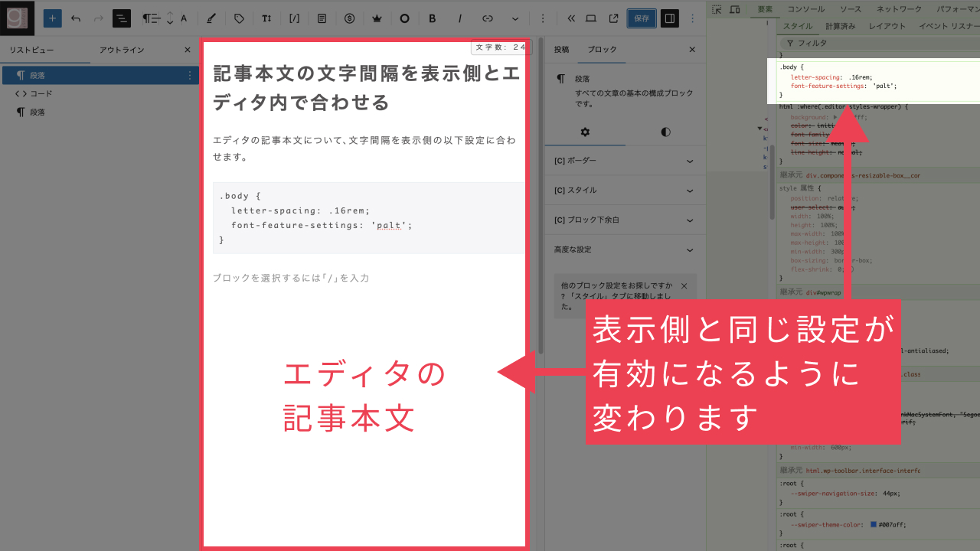Image resolution: width=980 pixels, height=551 pixels.
Task: Click the #007aff color swatch in DevTools
Action: 875,525
